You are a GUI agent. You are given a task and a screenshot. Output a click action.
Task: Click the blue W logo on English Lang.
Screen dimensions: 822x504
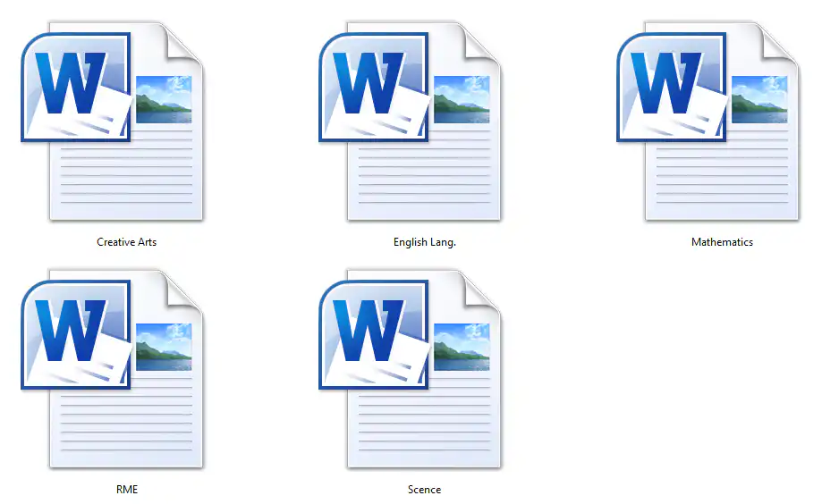point(368,85)
